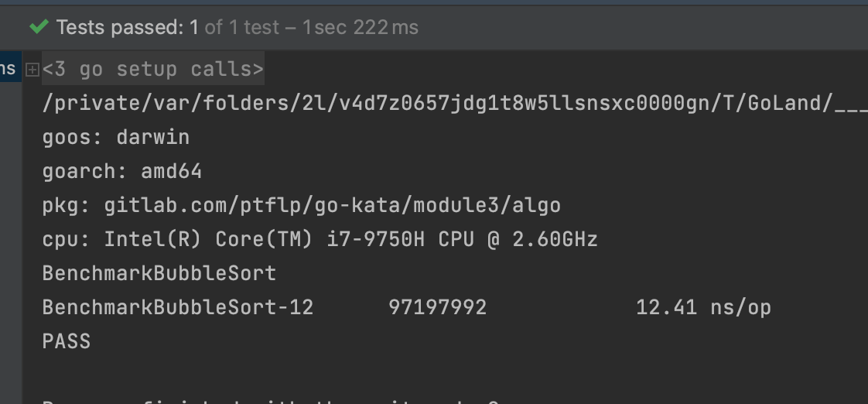Click the standalone BenchmarkBubbleSort output line
The width and height of the screenshot is (868, 404).
pos(159,273)
